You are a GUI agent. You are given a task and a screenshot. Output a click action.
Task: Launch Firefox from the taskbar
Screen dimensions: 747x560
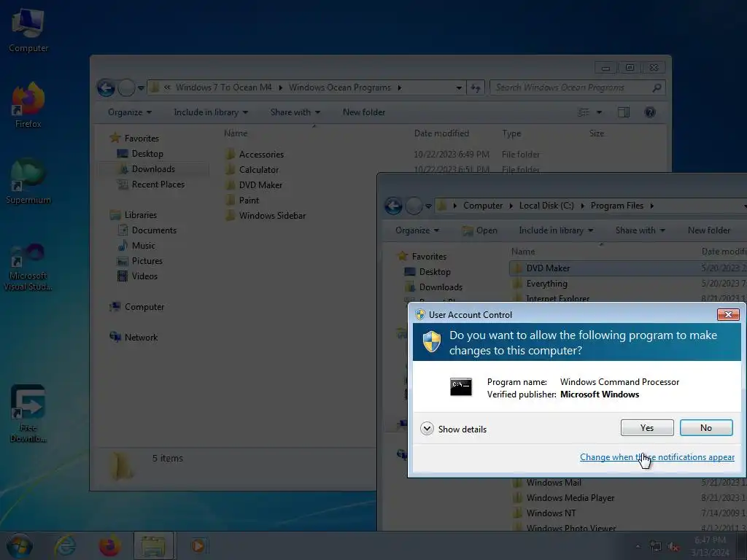(109, 545)
